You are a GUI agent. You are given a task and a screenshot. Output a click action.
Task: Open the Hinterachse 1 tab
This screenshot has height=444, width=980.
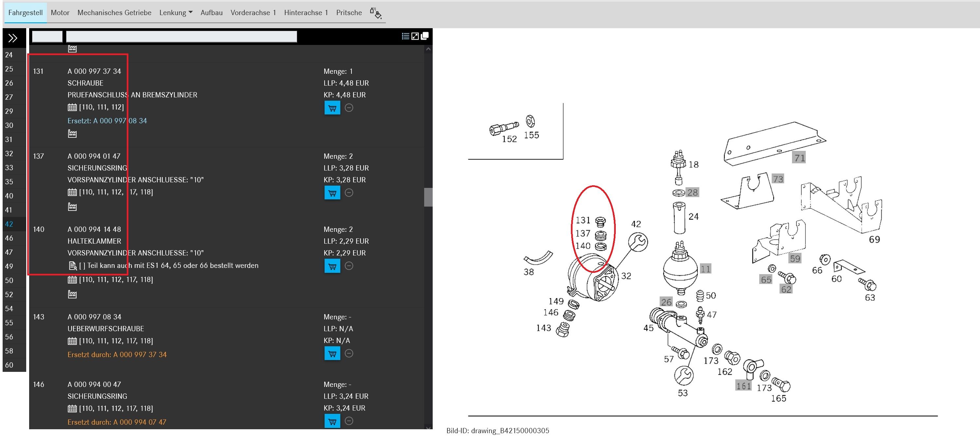pos(306,12)
